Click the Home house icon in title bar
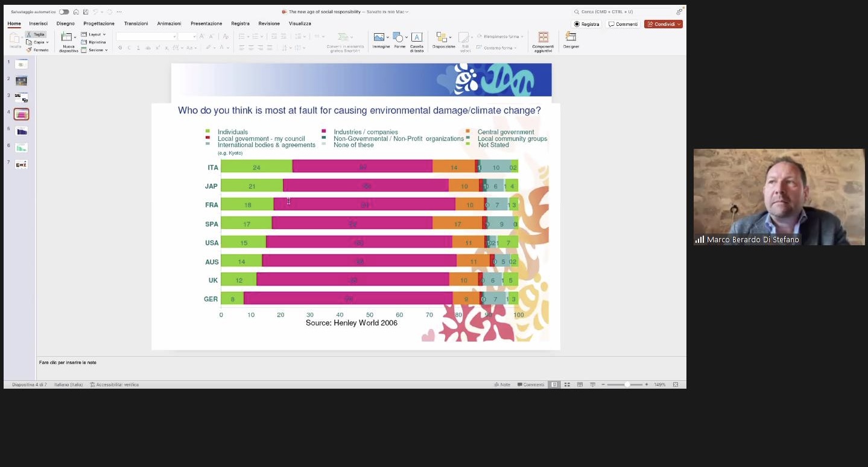Image resolution: width=868 pixels, height=467 pixels. (x=76, y=11)
